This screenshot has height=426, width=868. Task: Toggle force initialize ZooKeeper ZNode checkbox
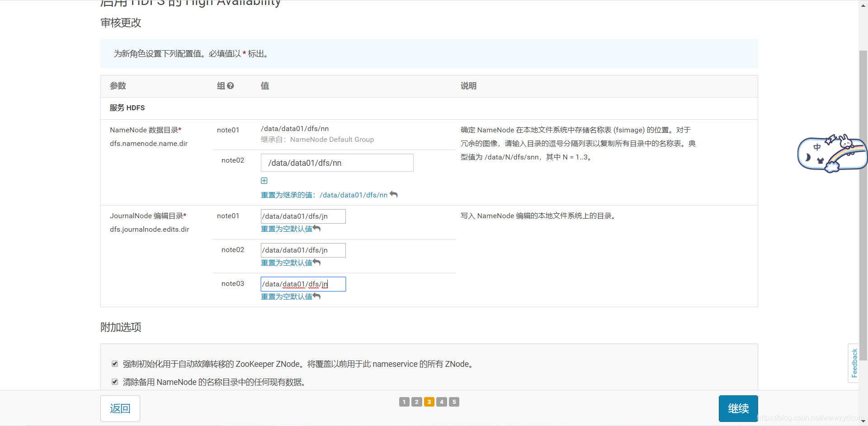(x=115, y=364)
